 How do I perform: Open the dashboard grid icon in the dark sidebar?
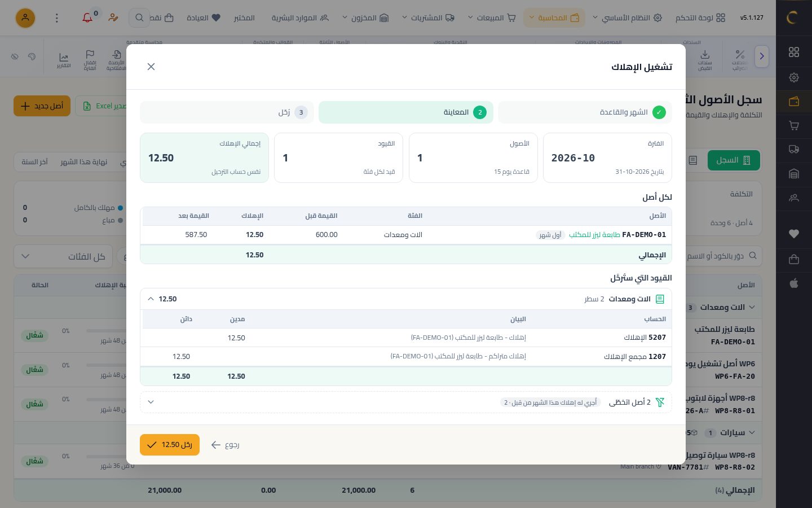[x=794, y=52]
